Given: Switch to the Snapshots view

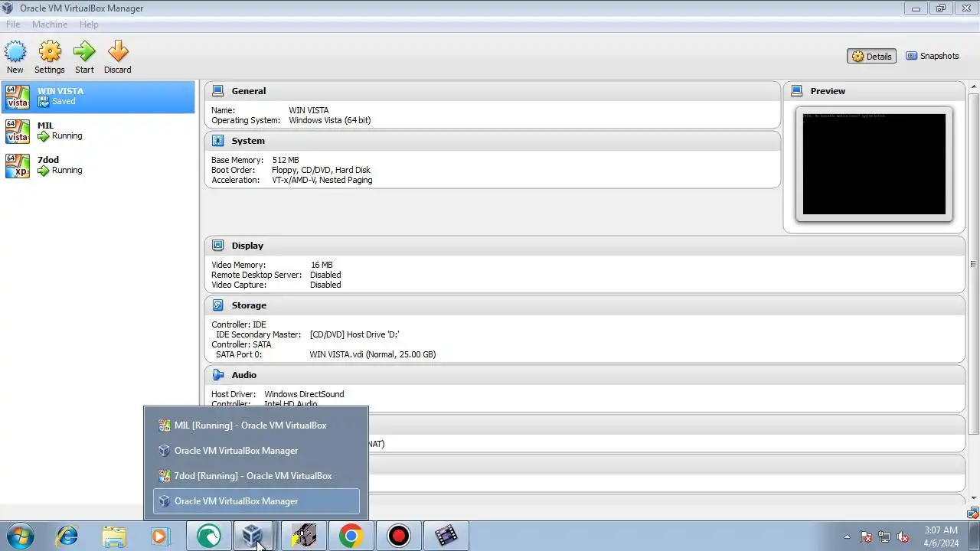Looking at the screenshot, I should (x=933, y=56).
